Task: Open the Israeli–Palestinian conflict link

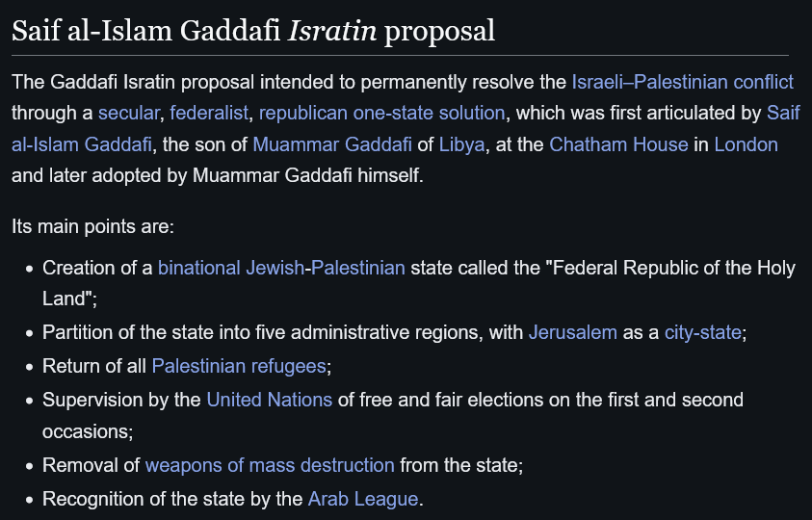Action: point(682,82)
